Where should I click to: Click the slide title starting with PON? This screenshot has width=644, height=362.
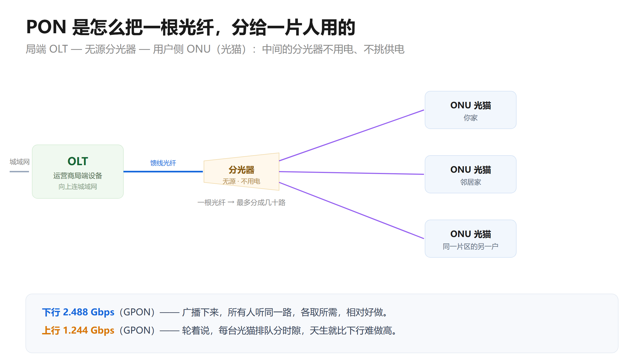191,27
